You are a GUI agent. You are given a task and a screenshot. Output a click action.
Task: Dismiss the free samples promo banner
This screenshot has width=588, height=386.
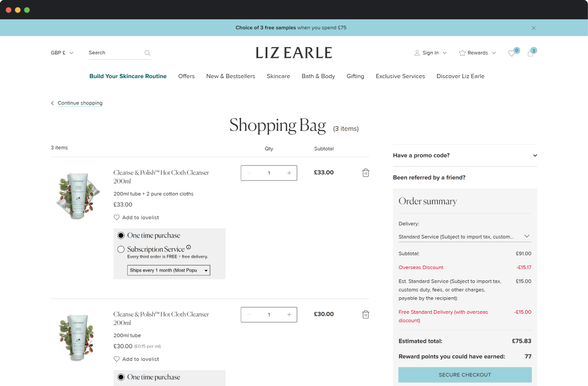pyautogui.click(x=534, y=28)
